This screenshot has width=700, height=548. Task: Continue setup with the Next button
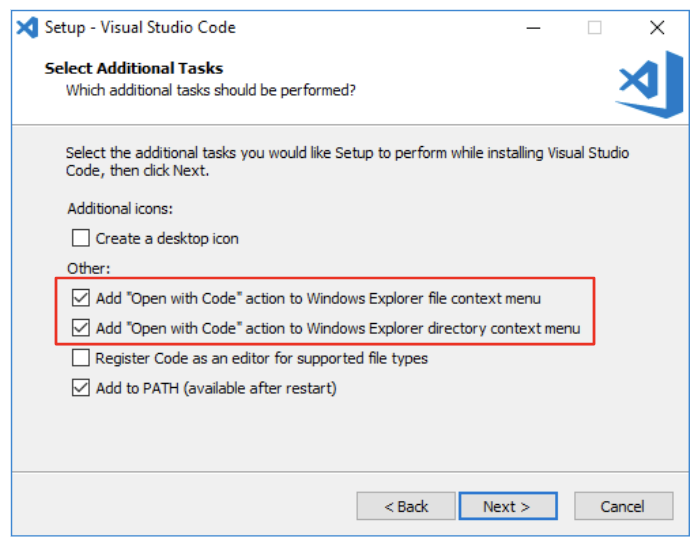tap(508, 506)
